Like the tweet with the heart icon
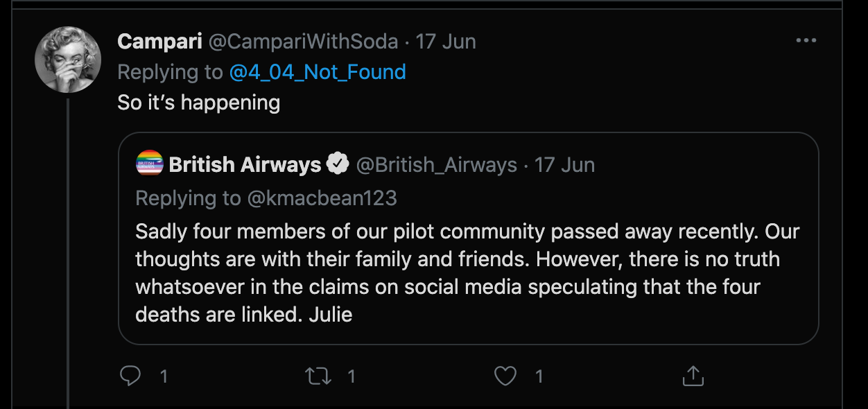Screen dimensions: 868x409 (x=505, y=376)
